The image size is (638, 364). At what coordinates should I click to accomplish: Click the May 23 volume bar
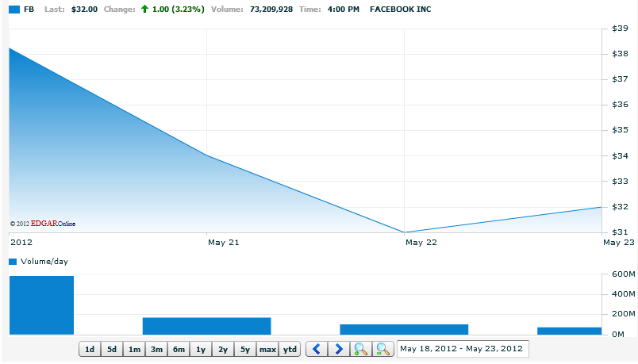tap(570, 331)
